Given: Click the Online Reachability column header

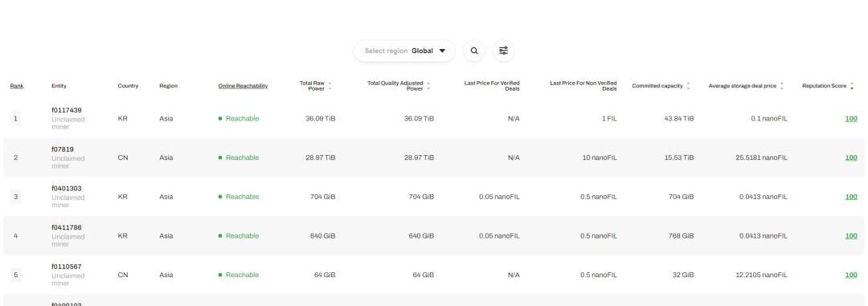Looking at the screenshot, I should coord(243,86).
